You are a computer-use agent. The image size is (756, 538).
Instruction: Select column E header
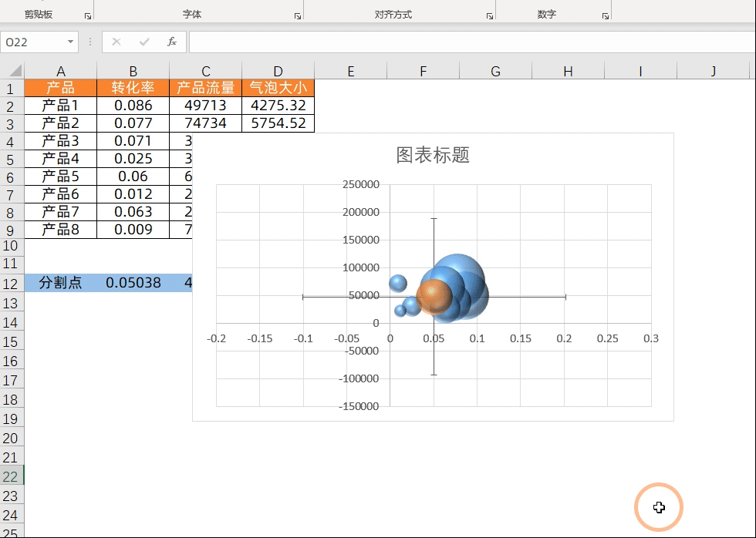pos(350,71)
